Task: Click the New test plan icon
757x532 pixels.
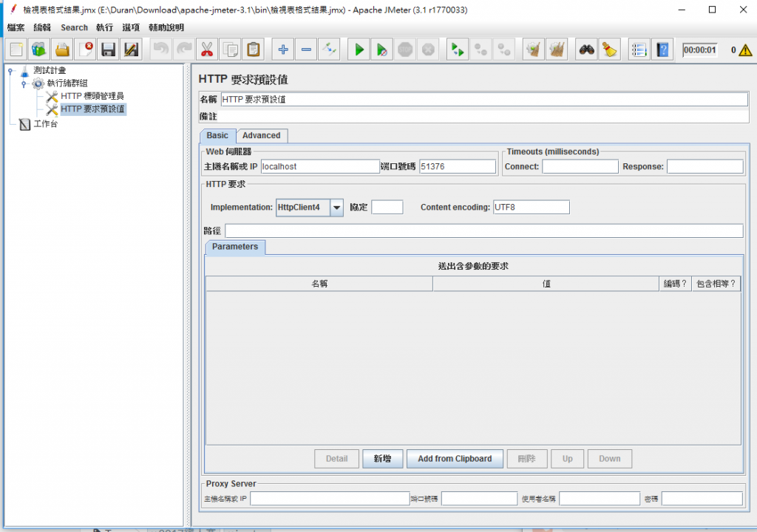Action: [x=16, y=50]
